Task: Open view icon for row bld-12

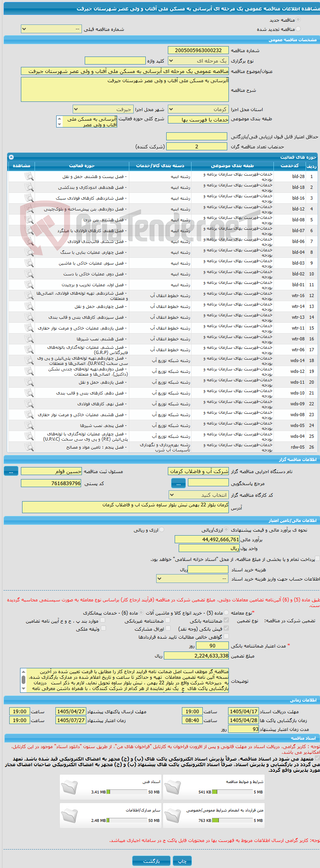Action: tap(29, 209)
